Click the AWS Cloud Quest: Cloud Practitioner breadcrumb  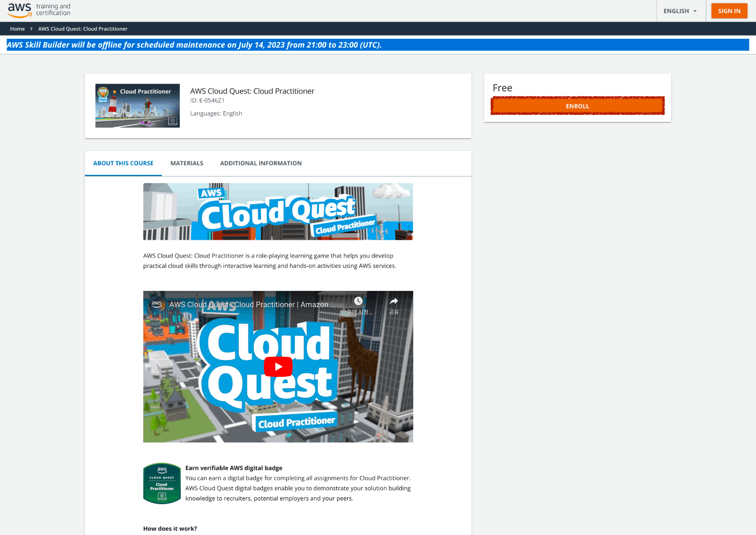click(x=83, y=29)
